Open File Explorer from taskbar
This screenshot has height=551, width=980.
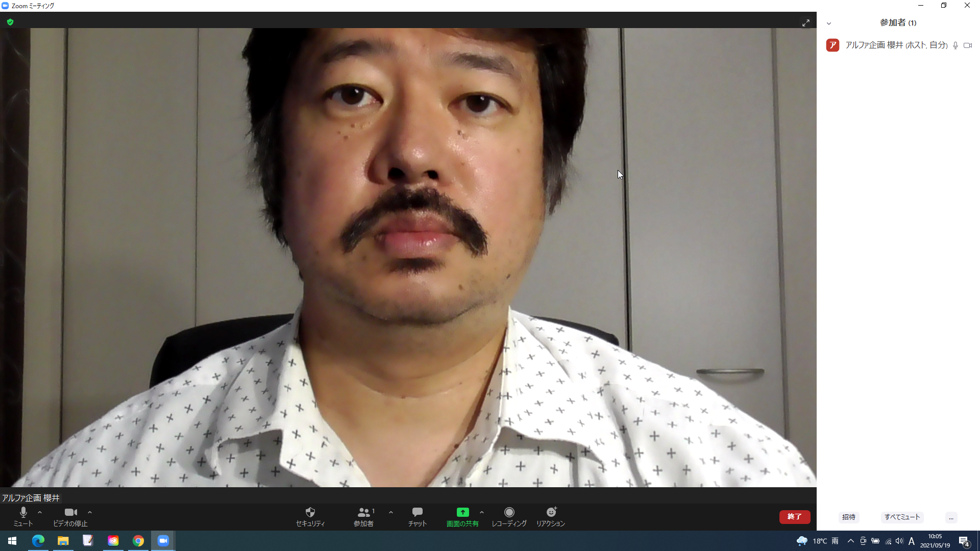click(x=63, y=541)
